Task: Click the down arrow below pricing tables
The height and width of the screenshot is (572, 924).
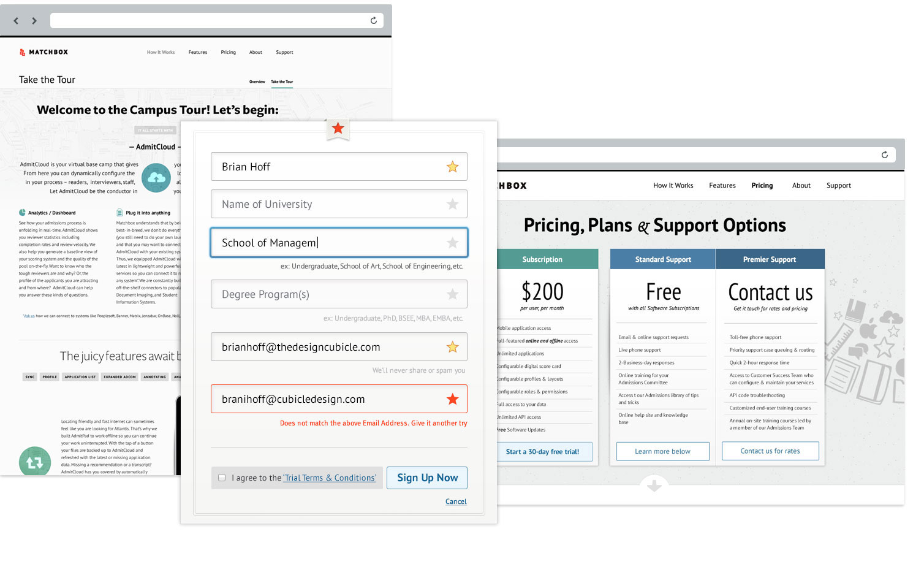Action: click(x=654, y=486)
